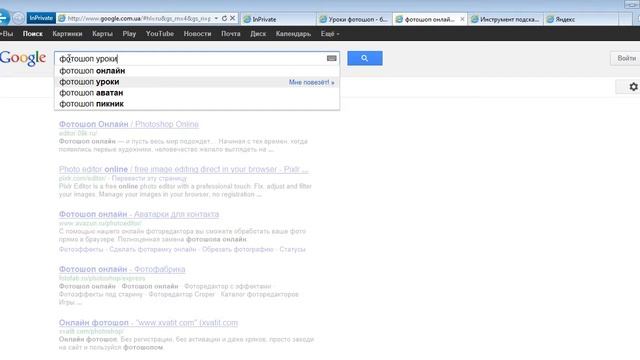Open Диск in Google top bar
Viewport: 640px width, 360px height.
[258, 34]
